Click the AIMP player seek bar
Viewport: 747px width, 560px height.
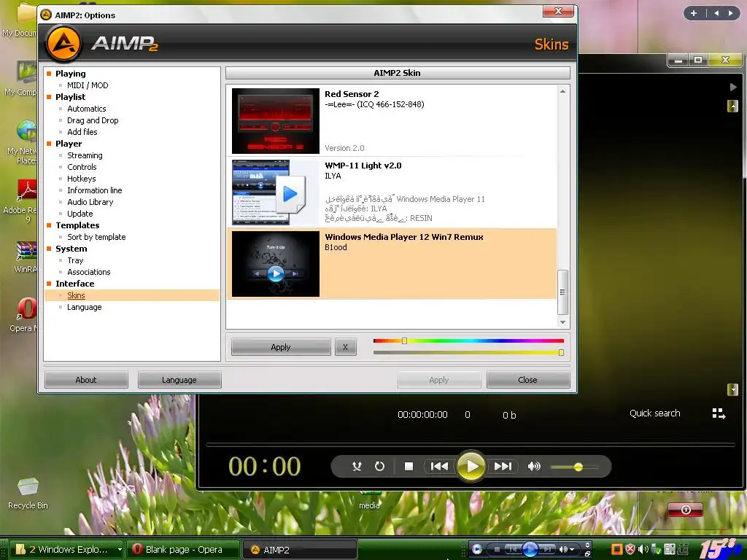[x=471, y=445]
